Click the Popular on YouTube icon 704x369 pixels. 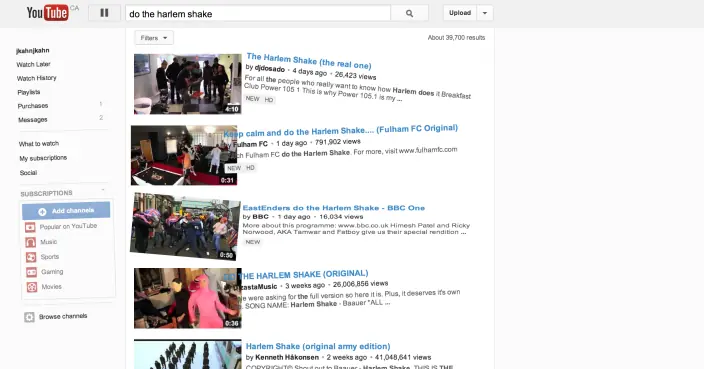click(x=30, y=227)
